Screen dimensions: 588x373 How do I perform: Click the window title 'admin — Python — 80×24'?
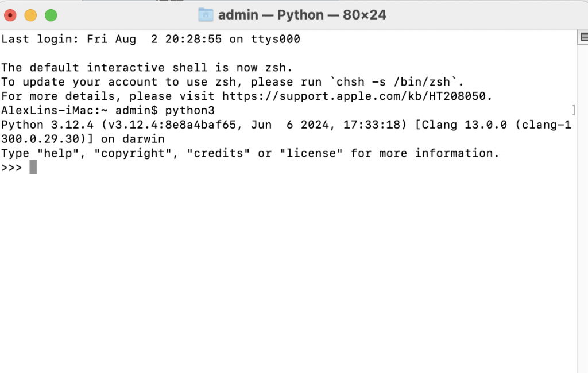tap(302, 15)
